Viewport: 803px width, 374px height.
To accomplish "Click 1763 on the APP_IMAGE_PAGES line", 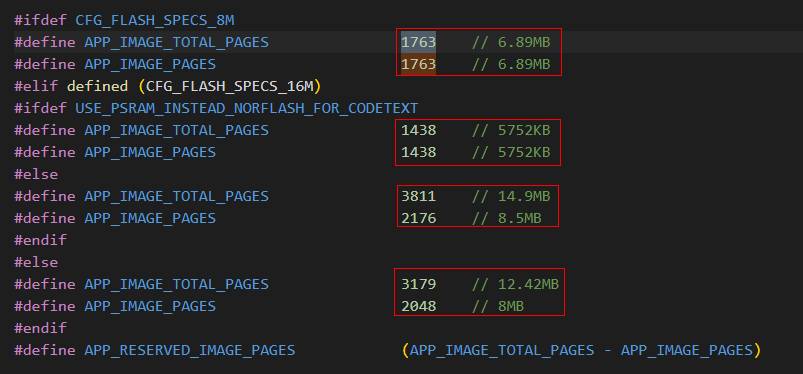I will (418, 64).
